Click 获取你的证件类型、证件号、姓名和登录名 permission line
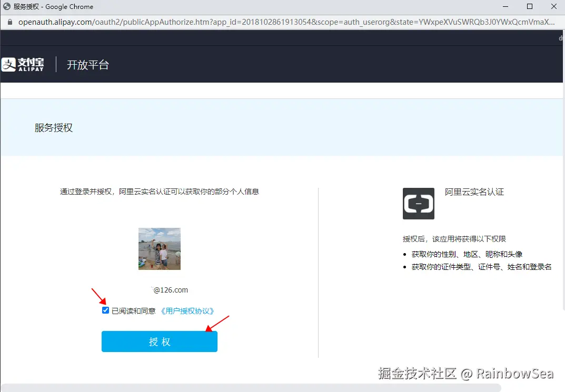Viewport: 565px width, 392px height. click(x=481, y=267)
